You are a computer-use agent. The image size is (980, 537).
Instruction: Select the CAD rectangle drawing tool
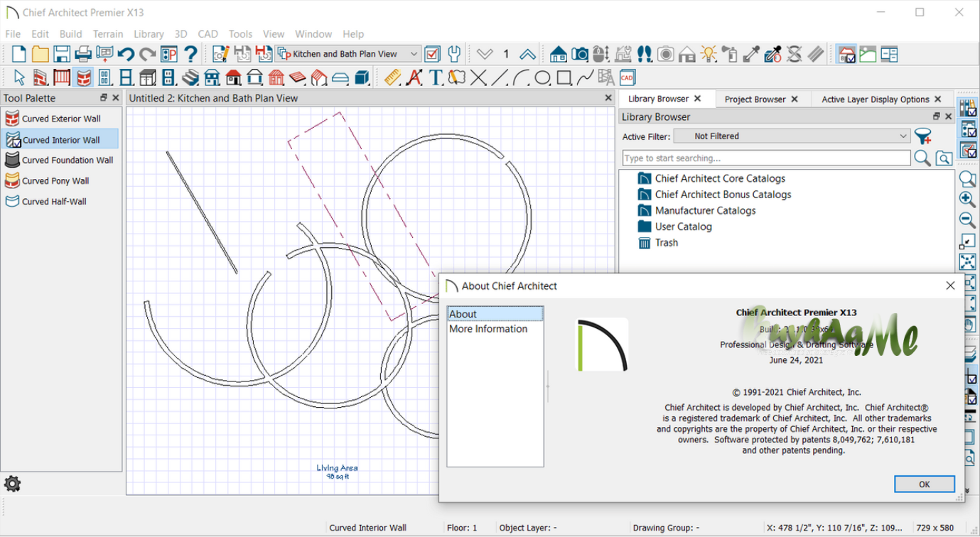point(564,77)
